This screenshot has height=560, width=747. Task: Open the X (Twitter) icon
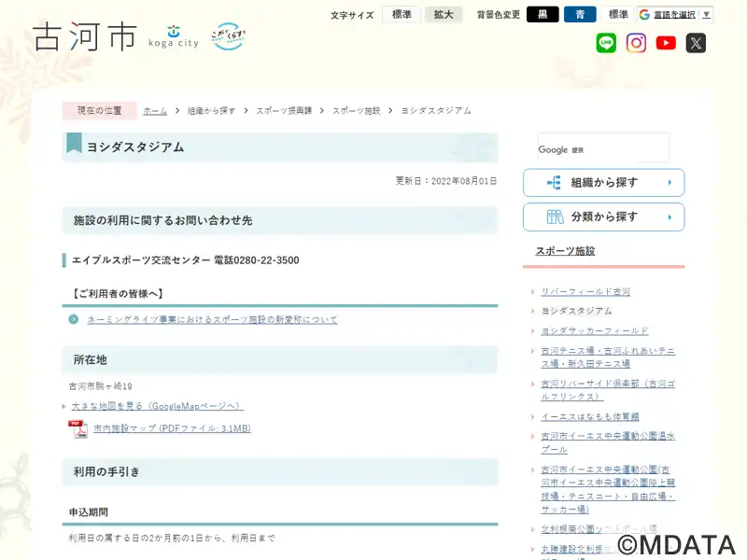click(696, 43)
